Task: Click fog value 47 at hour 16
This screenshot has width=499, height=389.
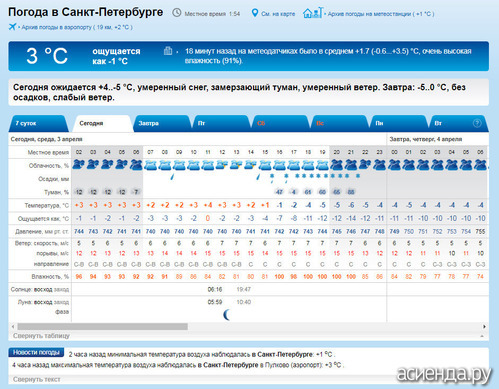Action: (x=279, y=192)
